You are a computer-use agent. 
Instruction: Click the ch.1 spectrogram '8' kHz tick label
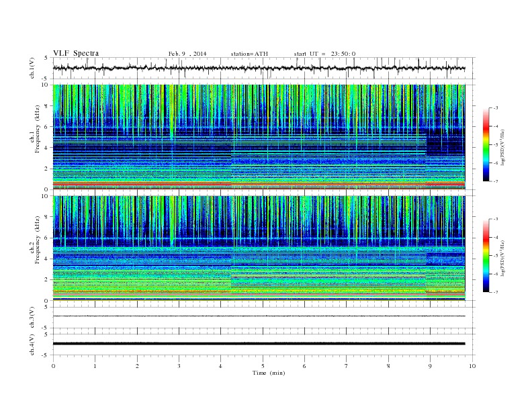[x=47, y=106]
